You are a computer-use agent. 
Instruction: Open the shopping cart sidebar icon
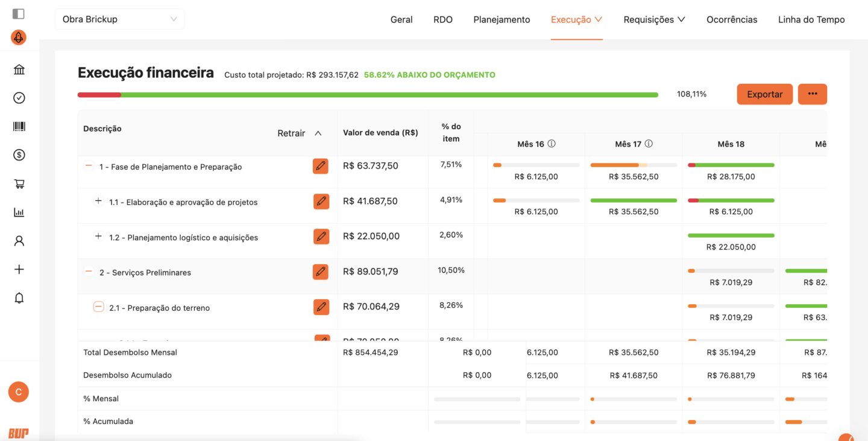pos(19,184)
